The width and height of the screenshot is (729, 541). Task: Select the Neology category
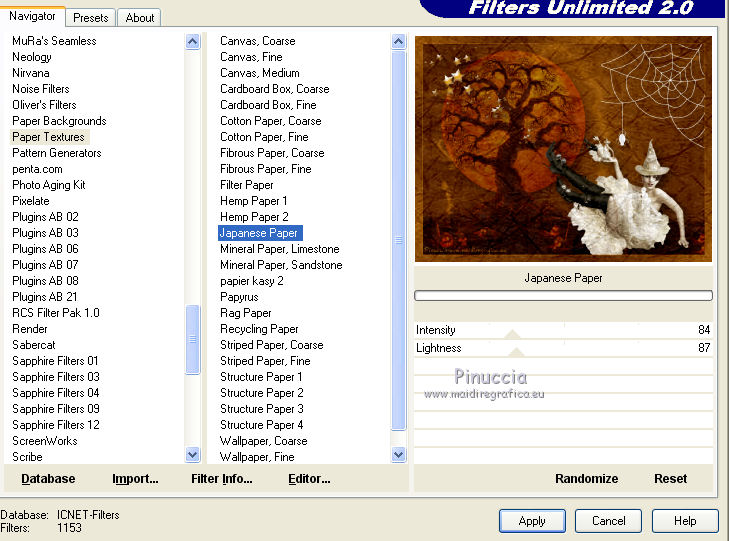32,57
